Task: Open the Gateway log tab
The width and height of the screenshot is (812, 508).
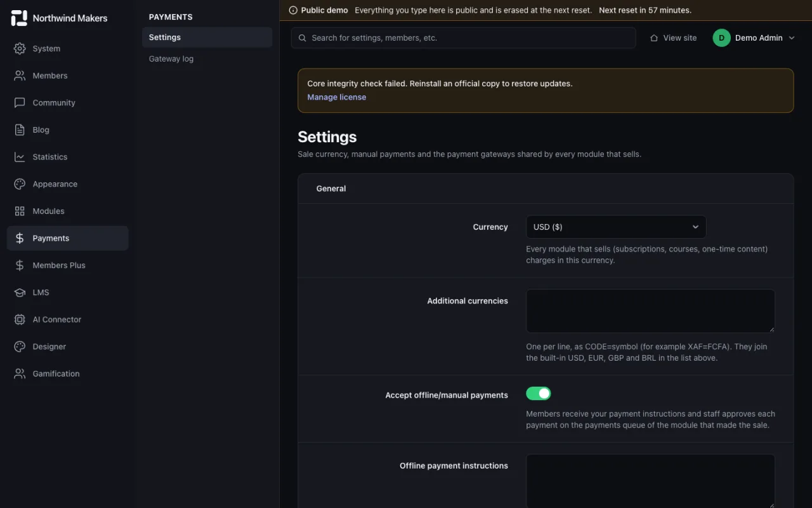Action: tap(207, 59)
